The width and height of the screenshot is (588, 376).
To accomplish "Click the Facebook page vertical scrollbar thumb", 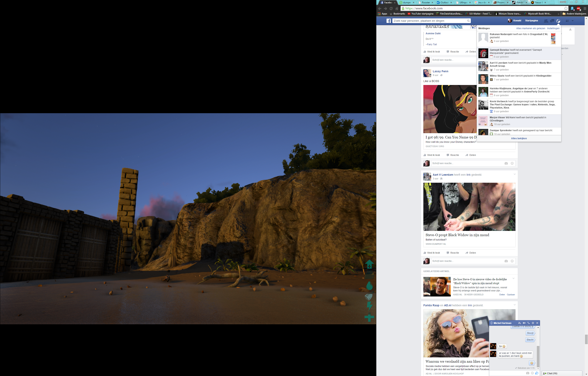I will click(586, 339).
